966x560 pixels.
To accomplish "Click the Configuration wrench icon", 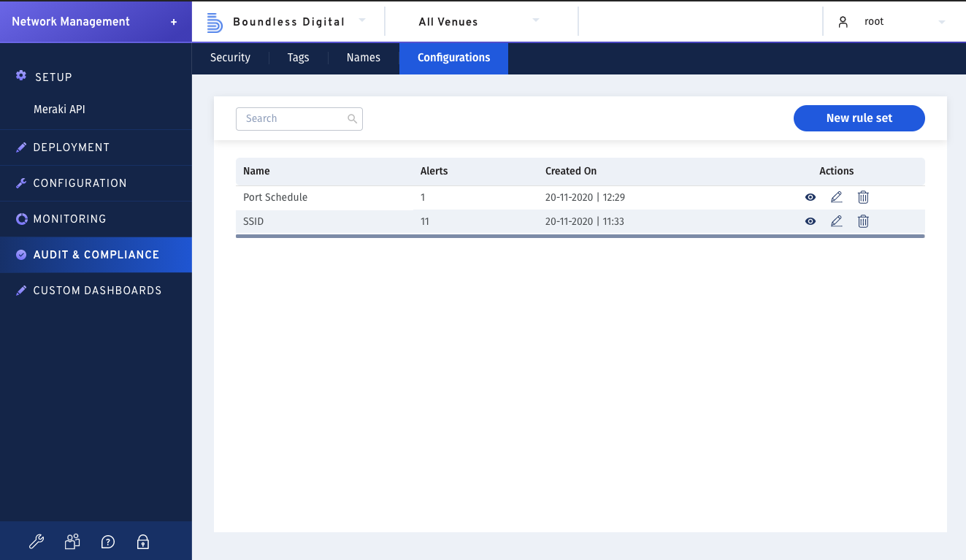I will [21, 183].
